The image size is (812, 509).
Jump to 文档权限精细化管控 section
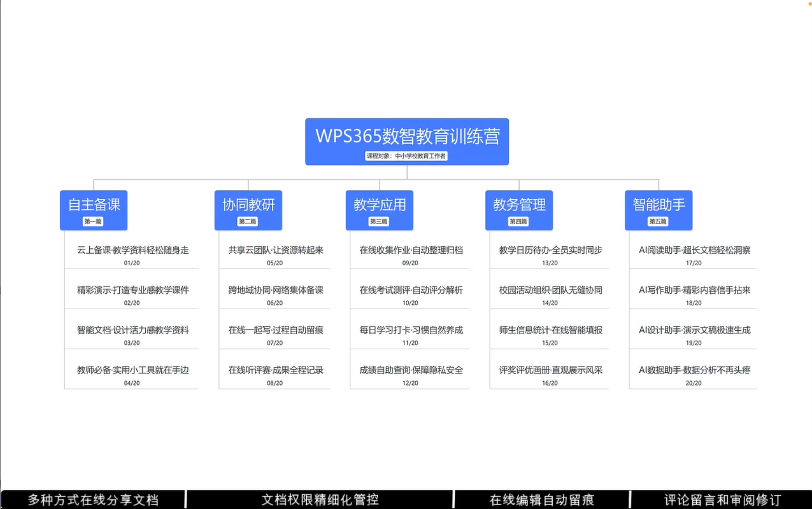pos(320,499)
